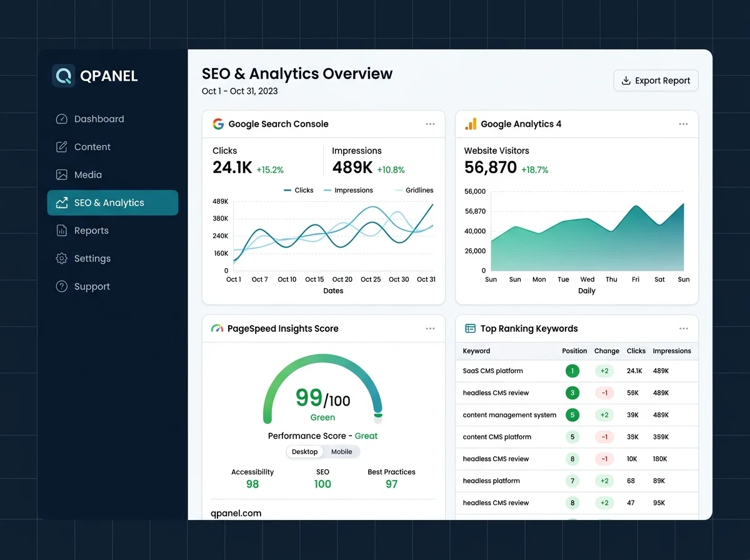Click the +15.2% clicks change
The height and width of the screenshot is (560, 750).
[x=270, y=170]
